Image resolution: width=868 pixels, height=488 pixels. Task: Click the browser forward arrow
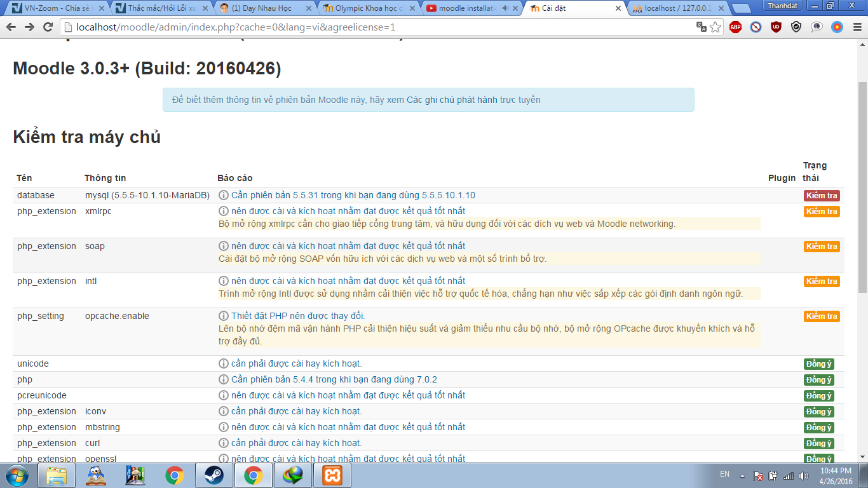(29, 27)
